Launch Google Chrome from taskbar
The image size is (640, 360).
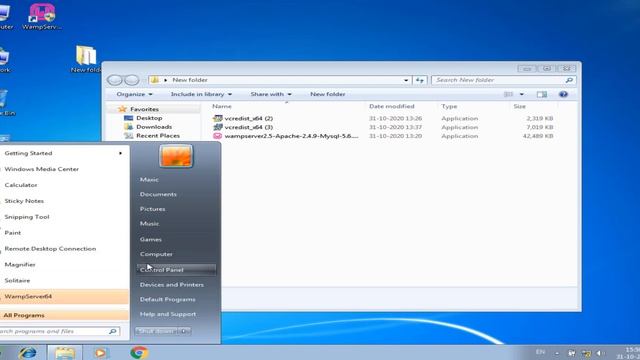tap(139, 353)
